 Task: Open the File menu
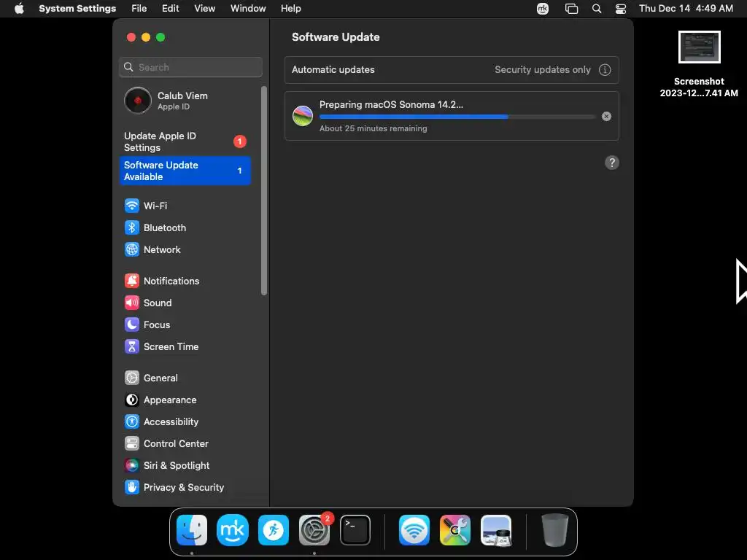pyautogui.click(x=139, y=9)
